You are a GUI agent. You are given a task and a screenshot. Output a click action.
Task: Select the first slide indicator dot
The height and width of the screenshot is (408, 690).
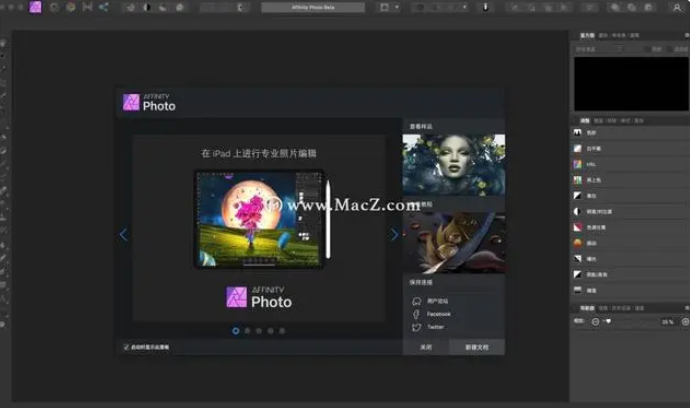click(235, 331)
